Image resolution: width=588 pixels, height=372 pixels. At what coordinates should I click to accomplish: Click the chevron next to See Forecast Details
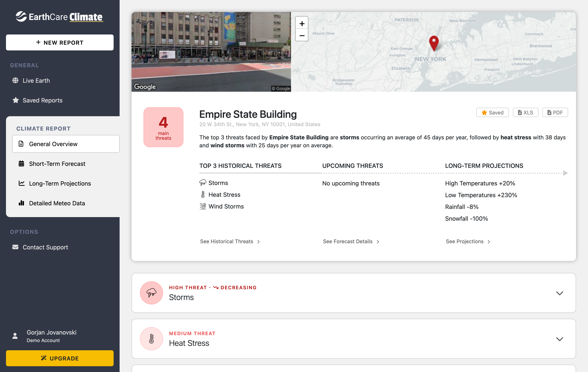[378, 242]
